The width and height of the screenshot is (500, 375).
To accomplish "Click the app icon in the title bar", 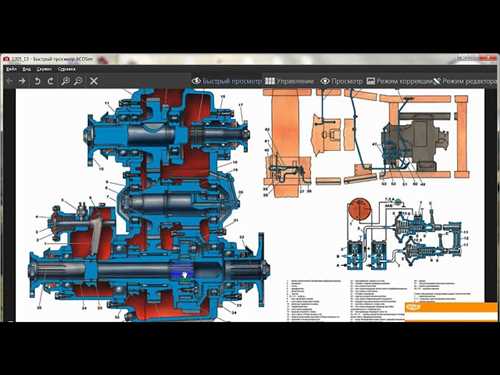I will point(7,59).
